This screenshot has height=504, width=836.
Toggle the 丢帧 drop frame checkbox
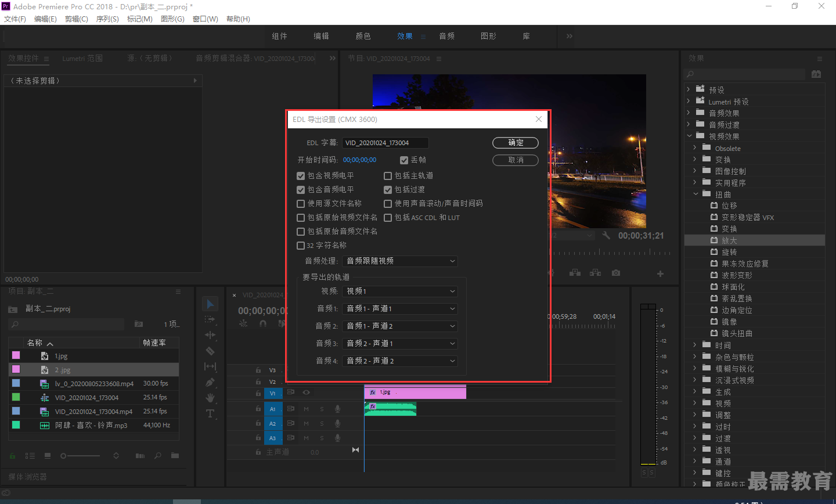point(404,160)
